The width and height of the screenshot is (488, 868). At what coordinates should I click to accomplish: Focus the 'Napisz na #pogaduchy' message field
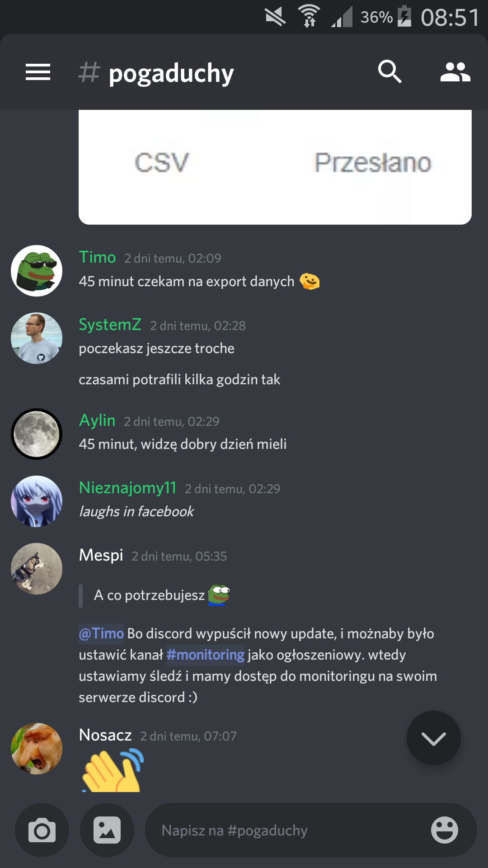289,830
